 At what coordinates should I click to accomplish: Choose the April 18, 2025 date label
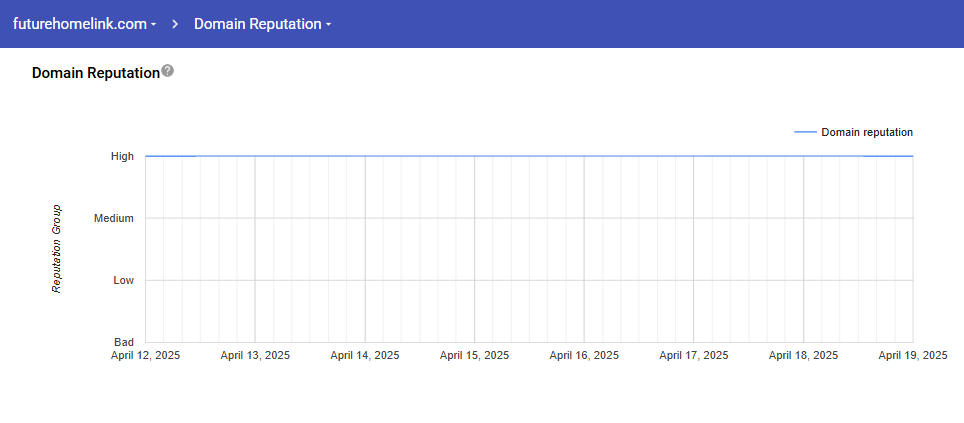[x=803, y=355]
